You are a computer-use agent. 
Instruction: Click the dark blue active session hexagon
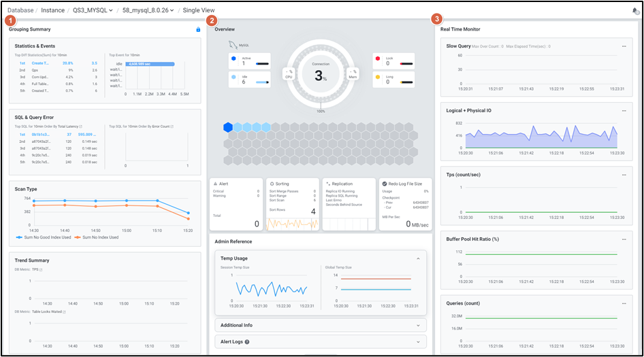tap(228, 127)
